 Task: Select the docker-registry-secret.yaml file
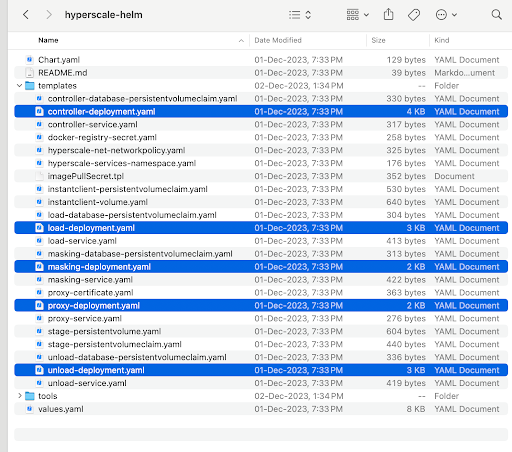point(261,137)
